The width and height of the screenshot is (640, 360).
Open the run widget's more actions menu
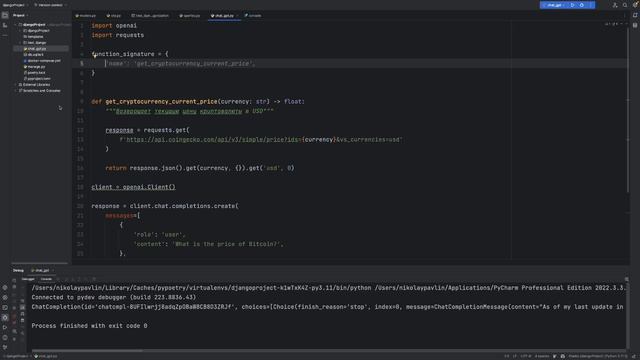pos(591,5)
